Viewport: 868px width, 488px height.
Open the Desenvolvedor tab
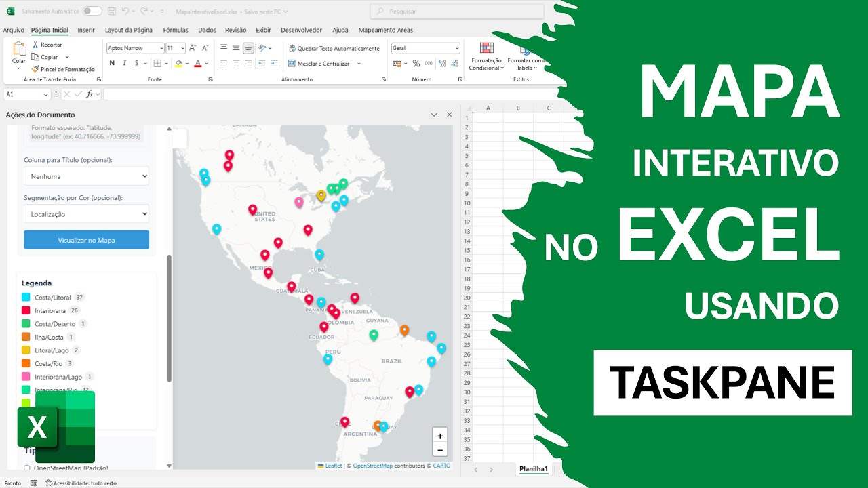pyautogui.click(x=302, y=30)
